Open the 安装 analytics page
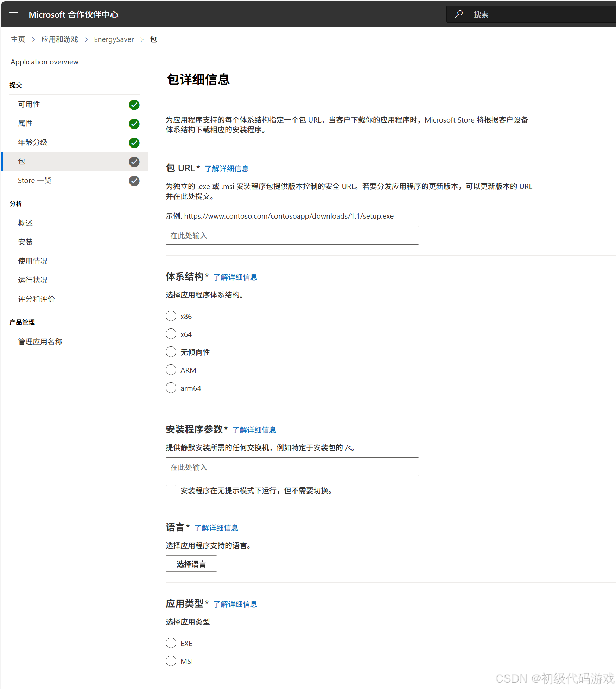 point(25,242)
